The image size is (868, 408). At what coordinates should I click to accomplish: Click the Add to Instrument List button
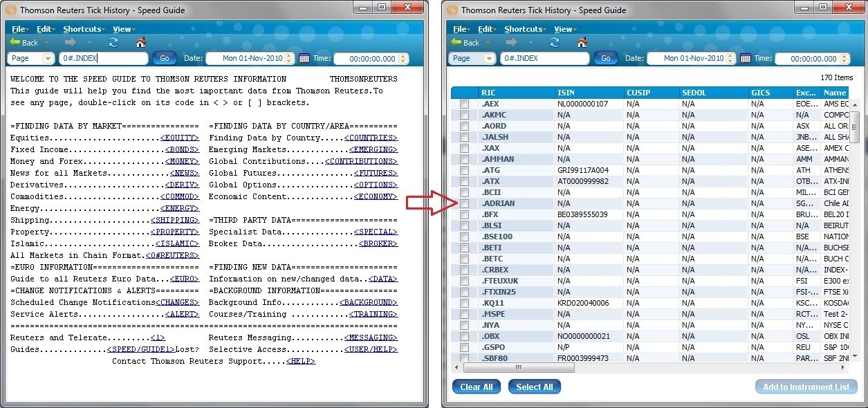coord(806,387)
